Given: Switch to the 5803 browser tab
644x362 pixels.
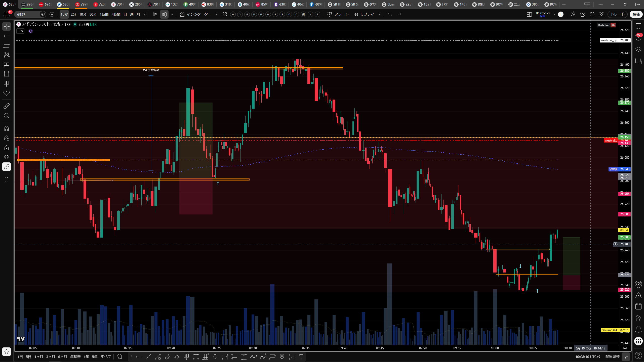Looking at the screenshot, I should pos(63,4).
